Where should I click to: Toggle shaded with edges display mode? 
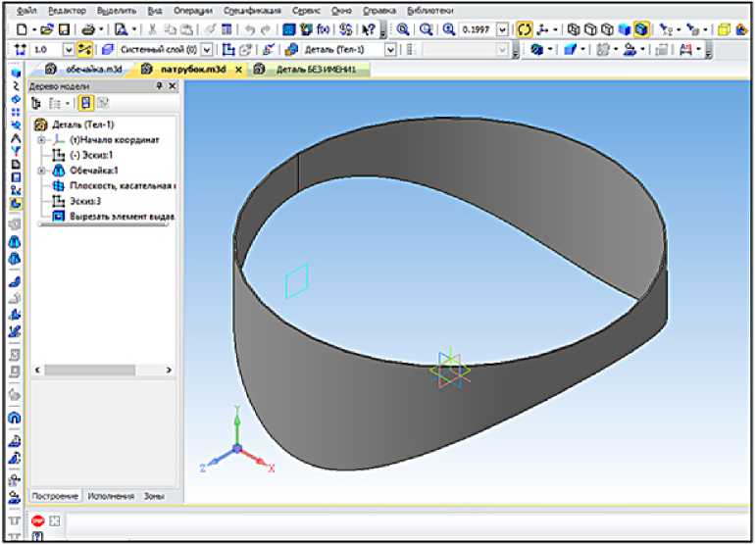tap(640, 29)
